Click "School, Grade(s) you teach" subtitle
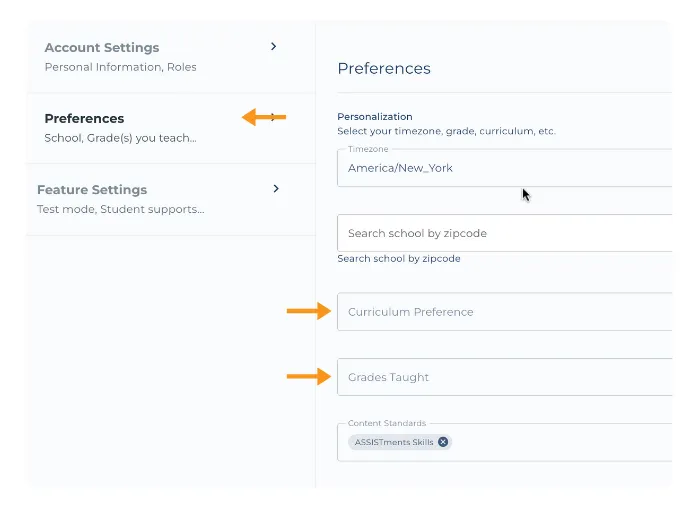The image size is (698, 508). coord(121,138)
